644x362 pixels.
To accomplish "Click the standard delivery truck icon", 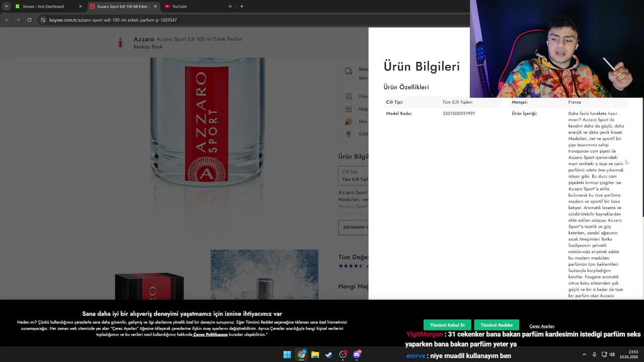I will click(x=349, y=71).
